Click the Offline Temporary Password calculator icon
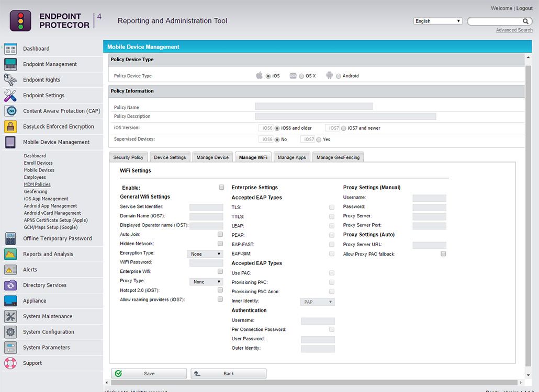 (10, 238)
